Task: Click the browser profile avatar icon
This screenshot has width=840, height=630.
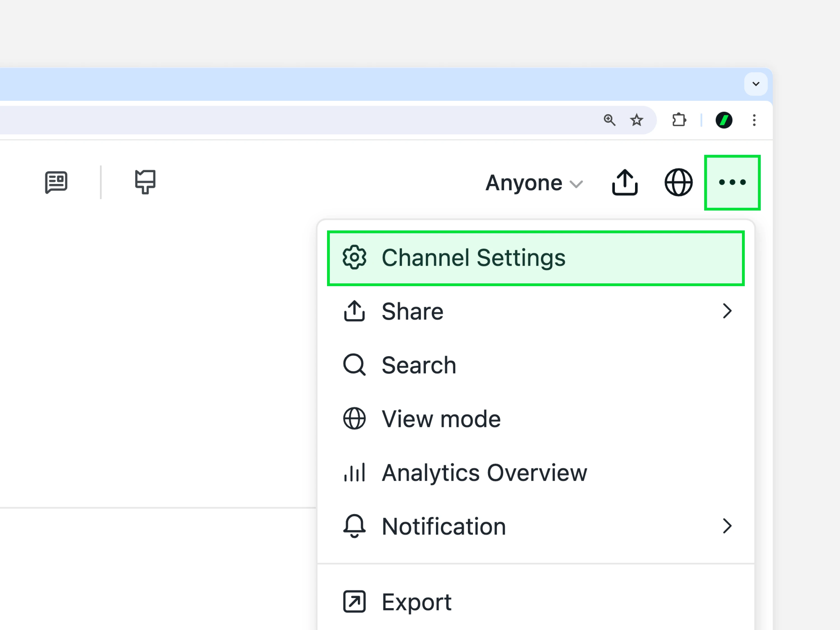Action: pos(724,120)
